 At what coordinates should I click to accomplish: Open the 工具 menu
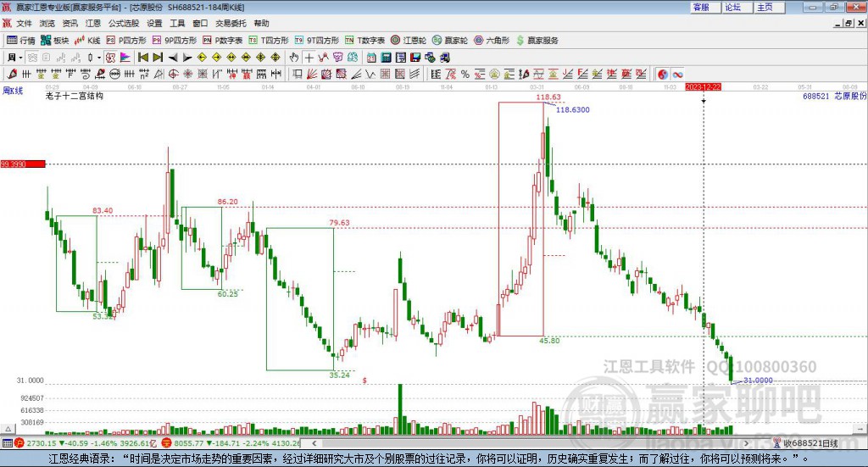pyautogui.click(x=177, y=23)
